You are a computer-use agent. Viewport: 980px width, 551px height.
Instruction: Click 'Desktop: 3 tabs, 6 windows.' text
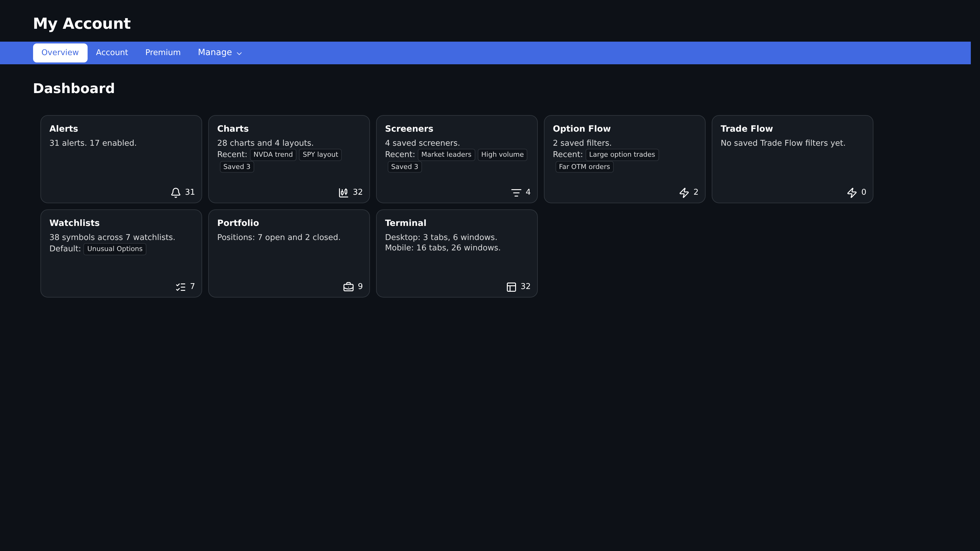441,237
